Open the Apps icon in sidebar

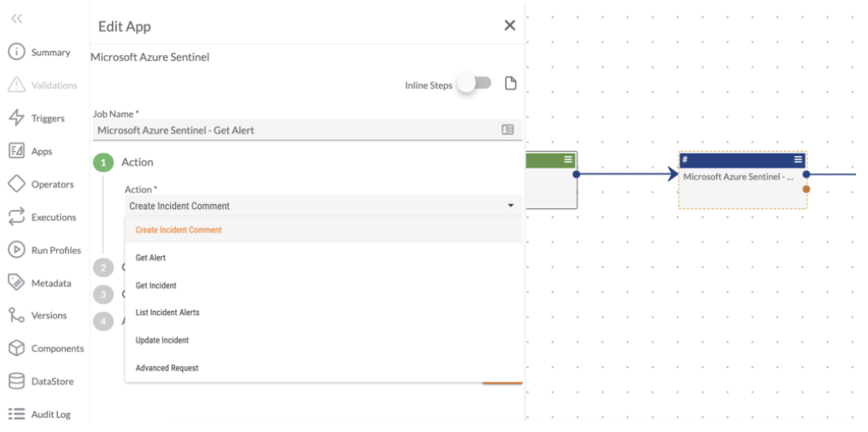(16, 151)
